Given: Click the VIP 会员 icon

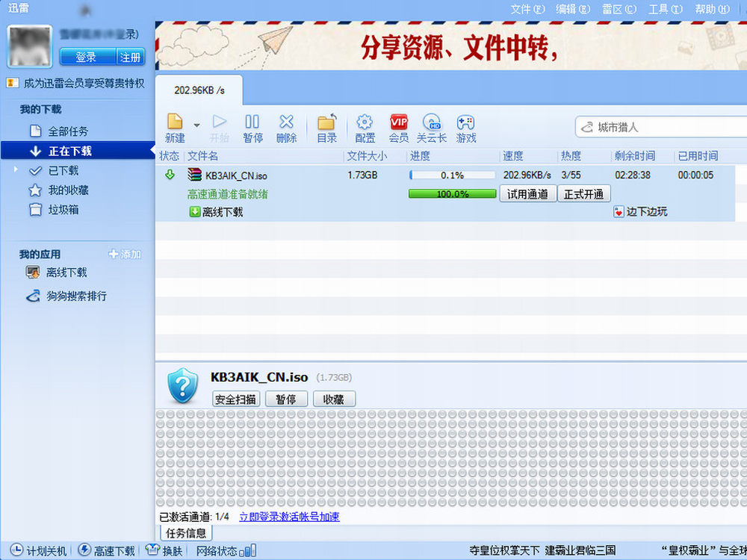Looking at the screenshot, I should pos(399,128).
